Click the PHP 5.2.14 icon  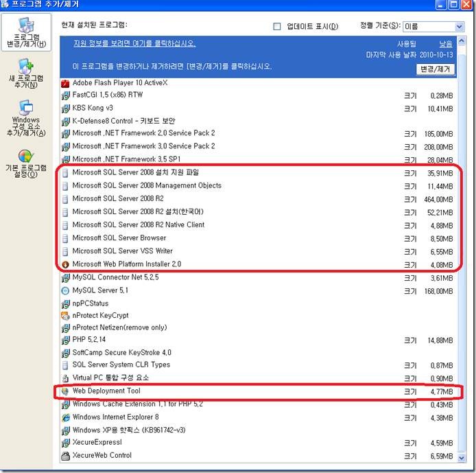click(65, 341)
